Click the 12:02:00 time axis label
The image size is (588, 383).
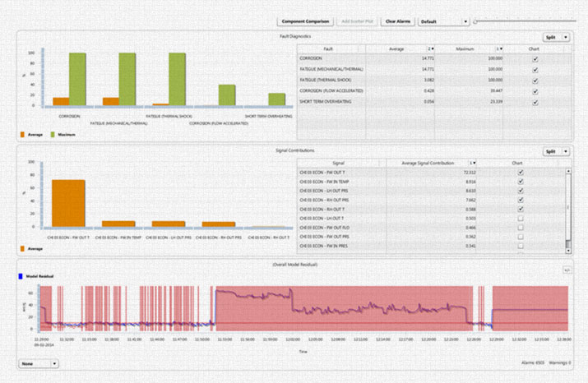[x=293, y=339]
